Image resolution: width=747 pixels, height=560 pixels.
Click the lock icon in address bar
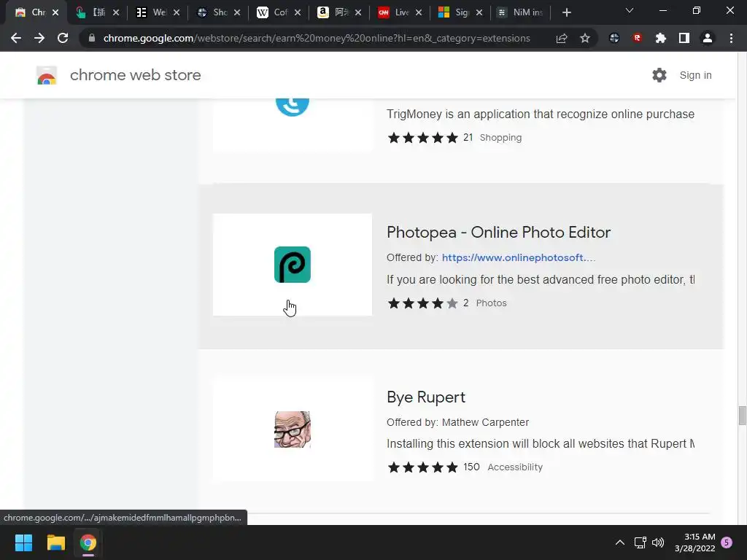[92, 38]
